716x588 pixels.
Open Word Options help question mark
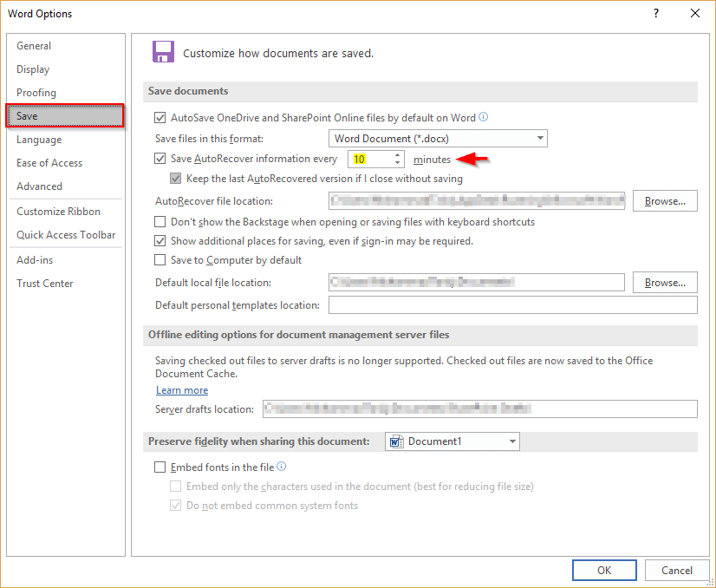point(656,13)
